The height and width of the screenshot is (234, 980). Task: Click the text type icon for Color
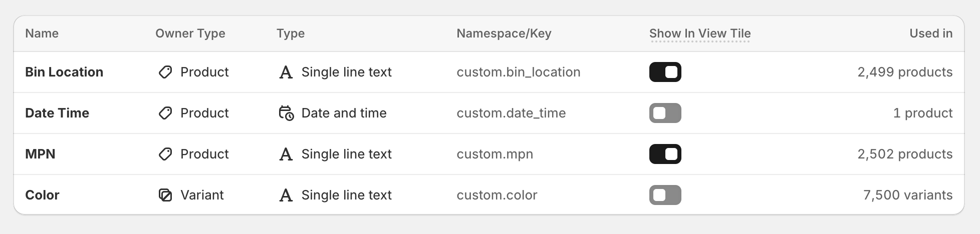coord(286,195)
